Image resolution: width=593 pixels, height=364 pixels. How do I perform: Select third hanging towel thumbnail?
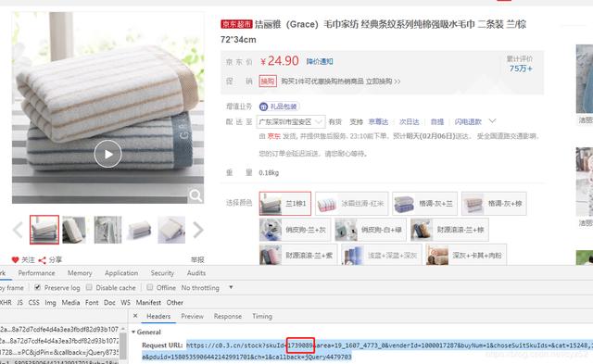tap(107, 230)
